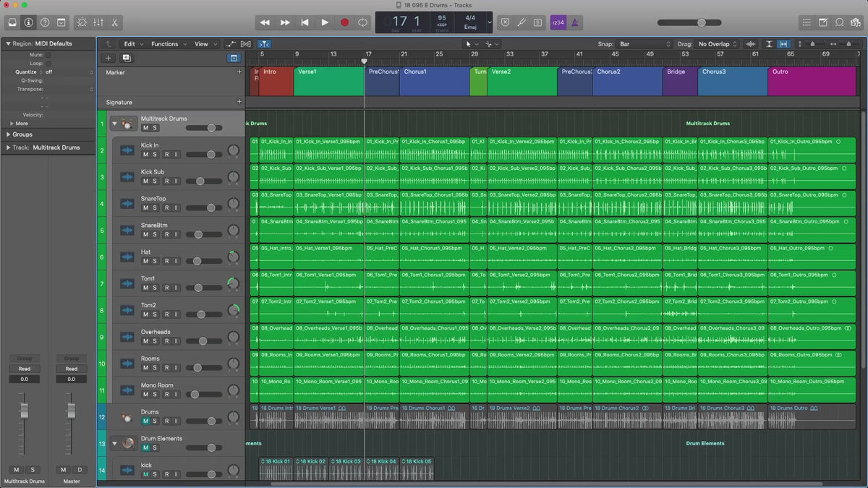Open the Mixer from the toolbar

click(98, 22)
